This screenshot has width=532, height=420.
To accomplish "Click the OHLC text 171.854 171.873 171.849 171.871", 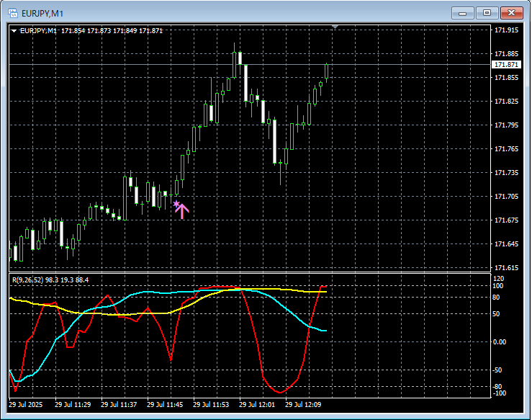I will pyautogui.click(x=112, y=31).
